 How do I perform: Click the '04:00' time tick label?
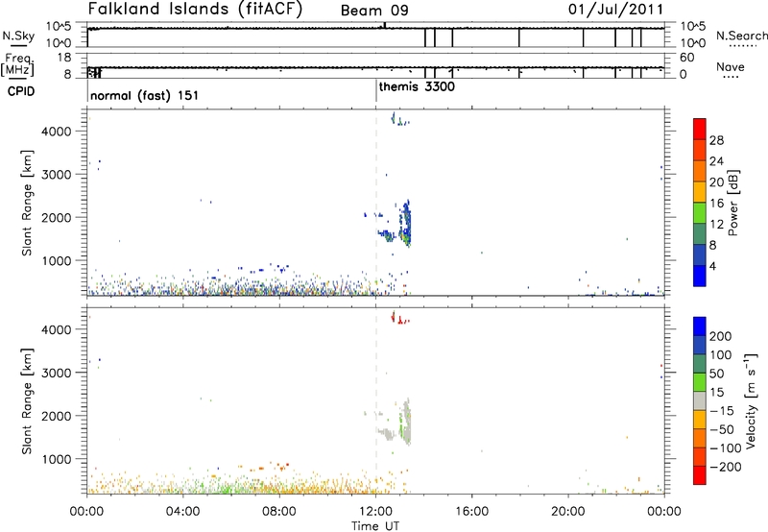[x=183, y=512]
